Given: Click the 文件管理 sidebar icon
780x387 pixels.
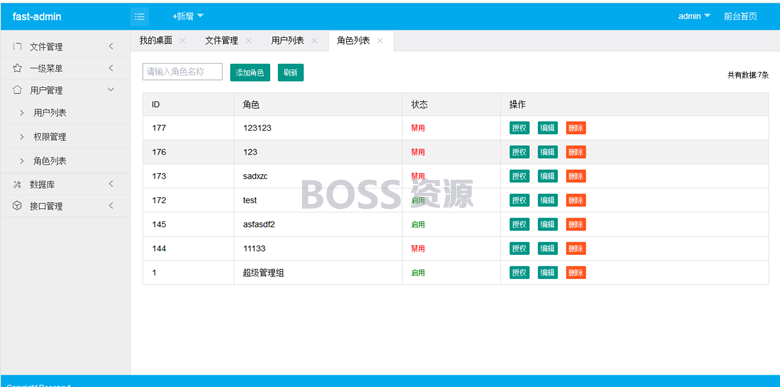Looking at the screenshot, I should point(17,46).
